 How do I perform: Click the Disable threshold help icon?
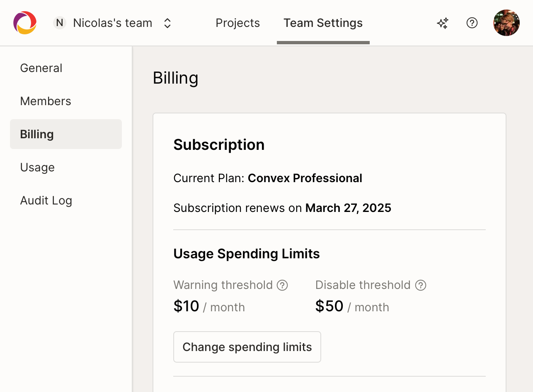421,285
